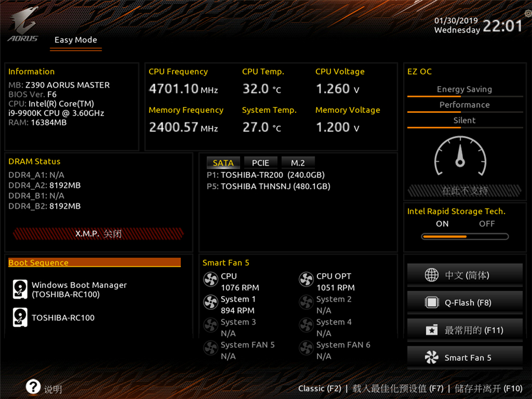Image resolution: width=532 pixels, height=399 pixels.
Task: Click the question mark help icon
Action: point(33,387)
